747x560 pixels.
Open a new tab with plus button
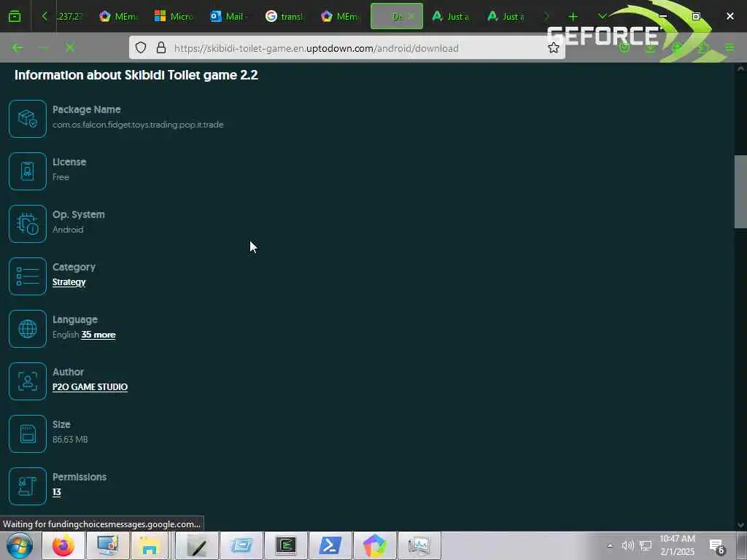tap(573, 17)
